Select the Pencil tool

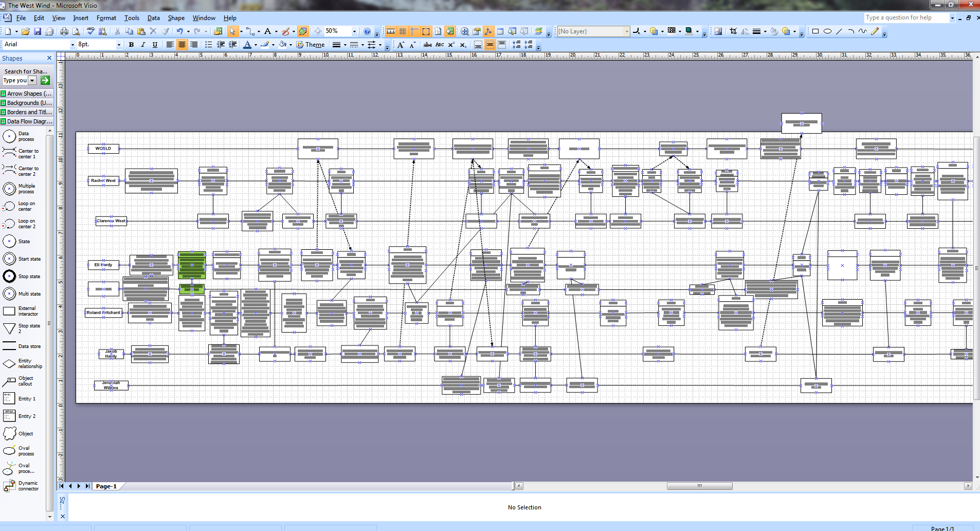(875, 31)
